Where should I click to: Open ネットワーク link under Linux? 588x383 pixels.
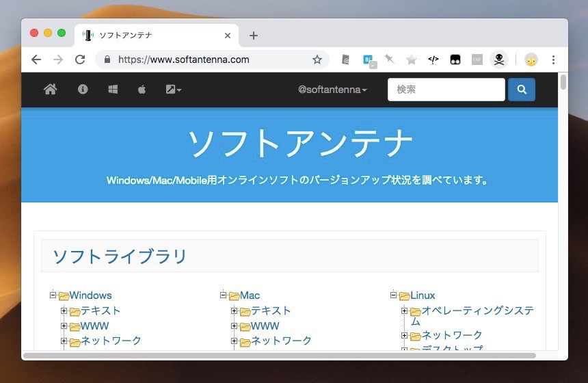click(452, 335)
